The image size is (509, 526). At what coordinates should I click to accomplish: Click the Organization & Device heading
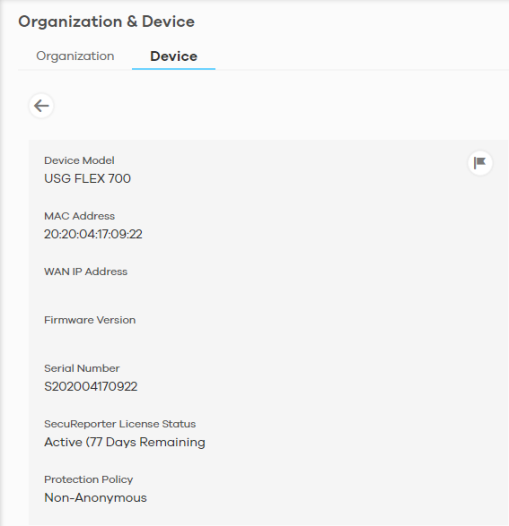coord(106,22)
